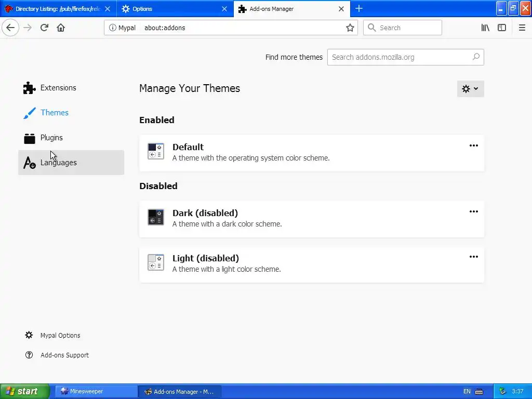Click the taskbar clock showing 3:37

coord(517,391)
